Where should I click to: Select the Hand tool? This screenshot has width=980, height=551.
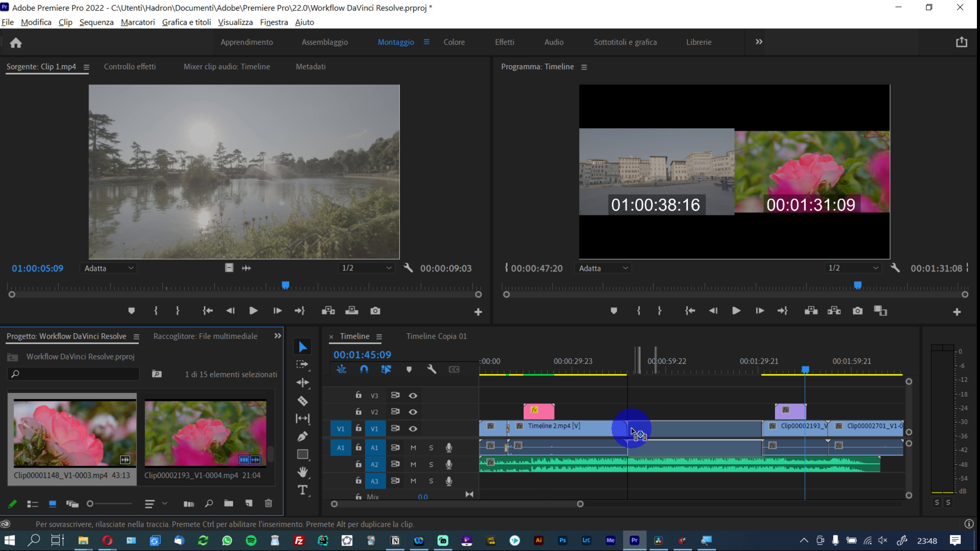[x=303, y=472]
